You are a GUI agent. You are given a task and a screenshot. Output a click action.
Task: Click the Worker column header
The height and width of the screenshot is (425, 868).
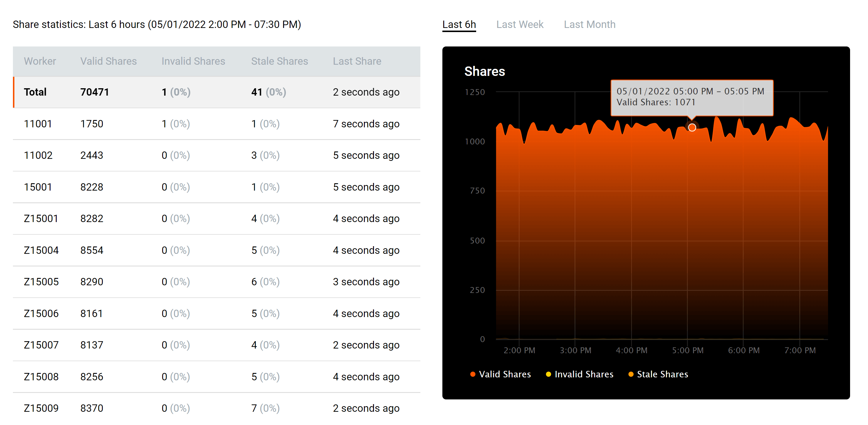click(x=40, y=61)
